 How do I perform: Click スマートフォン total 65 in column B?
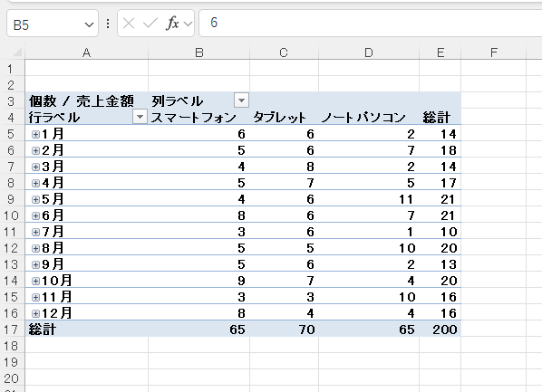[x=198, y=330]
